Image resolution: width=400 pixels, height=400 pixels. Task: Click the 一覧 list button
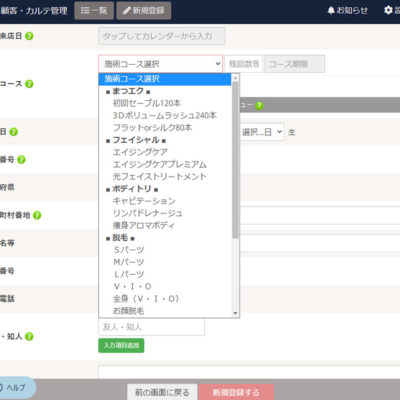click(94, 11)
